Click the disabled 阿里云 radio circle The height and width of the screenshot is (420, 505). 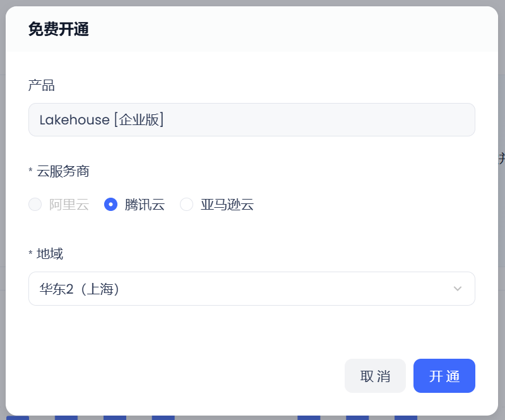coord(35,205)
